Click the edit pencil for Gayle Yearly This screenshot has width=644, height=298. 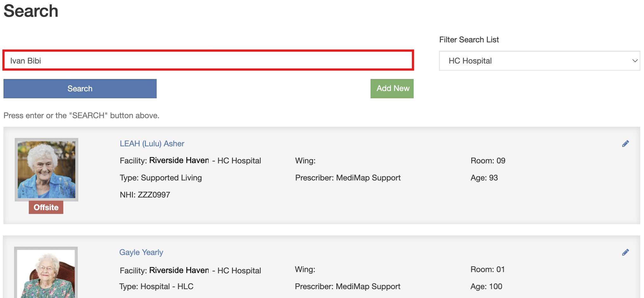coord(625,252)
